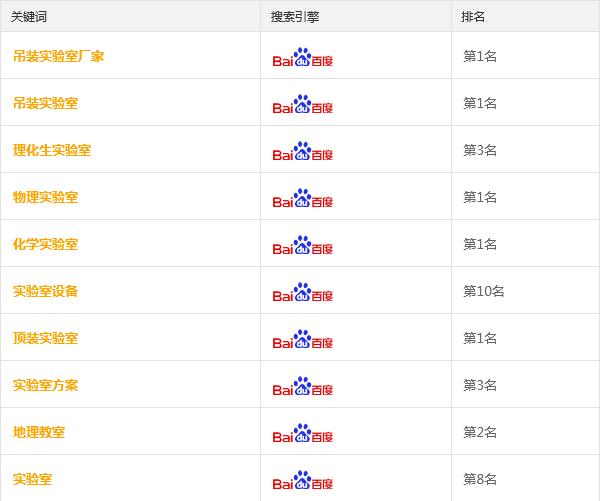This screenshot has width=600, height=501.
Task: Click Baidu logo in 吊装实验室 row
Action: [303, 104]
